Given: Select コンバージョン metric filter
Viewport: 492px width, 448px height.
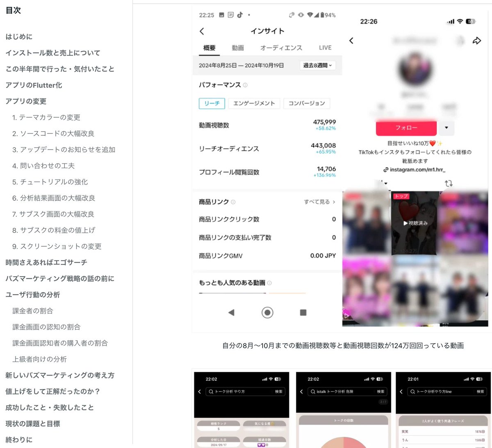Looking at the screenshot, I should [x=307, y=103].
